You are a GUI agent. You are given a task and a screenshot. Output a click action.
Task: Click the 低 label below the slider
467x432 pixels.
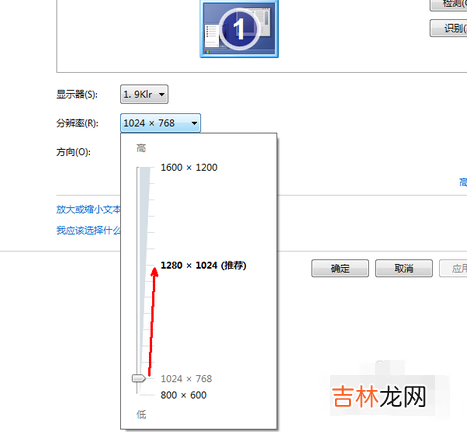141,414
